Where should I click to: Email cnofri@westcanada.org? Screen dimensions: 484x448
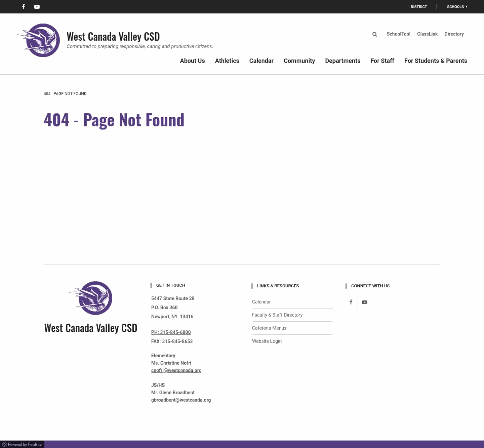176,370
